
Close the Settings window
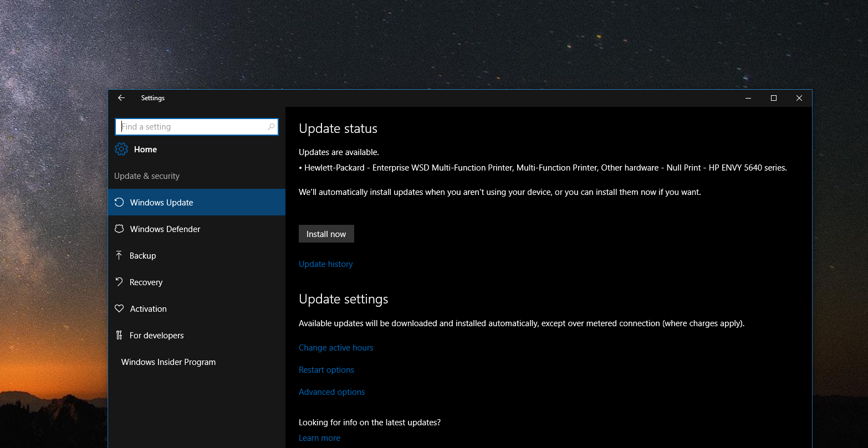click(x=799, y=98)
